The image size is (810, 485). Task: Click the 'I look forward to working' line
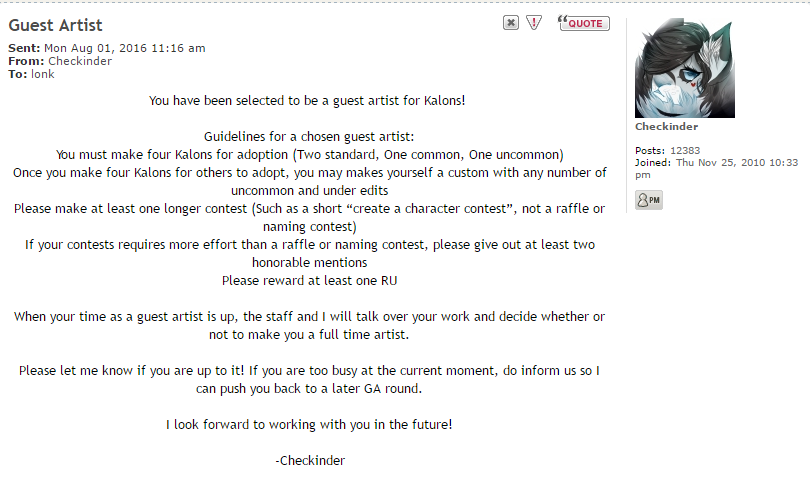click(x=309, y=425)
